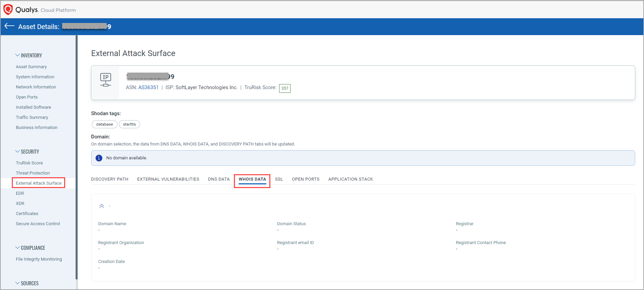
Task: Click the No domain available message
Action: (127, 158)
